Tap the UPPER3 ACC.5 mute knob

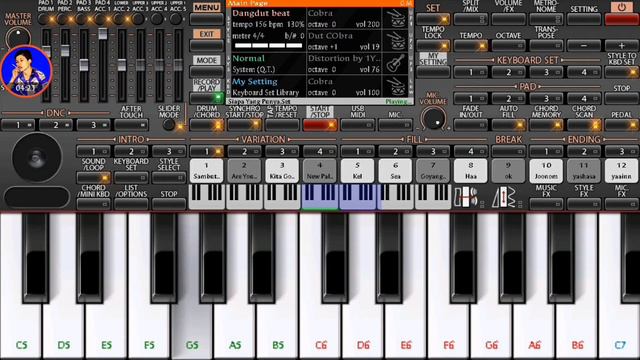click(176, 19)
